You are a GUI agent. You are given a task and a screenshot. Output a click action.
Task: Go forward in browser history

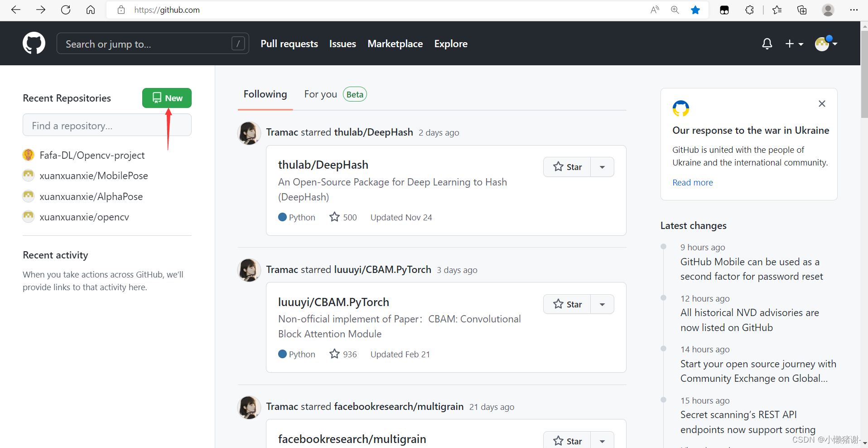point(41,10)
